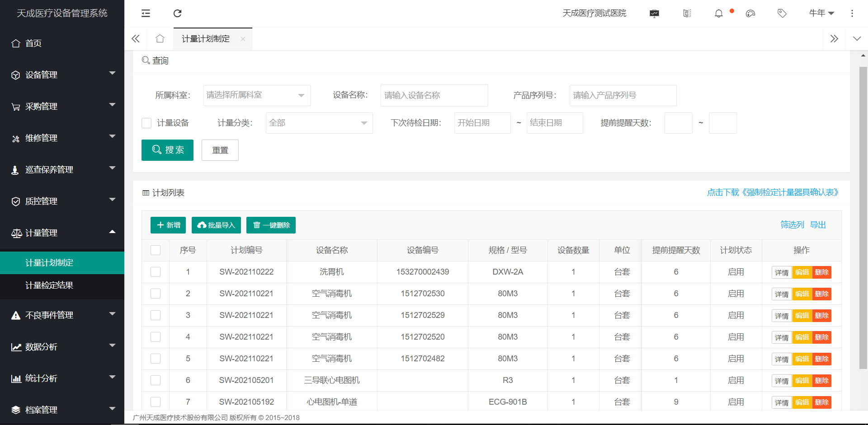The image size is (868, 425).
Task: Open the 牛年 user dropdown
Action: click(821, 14)
